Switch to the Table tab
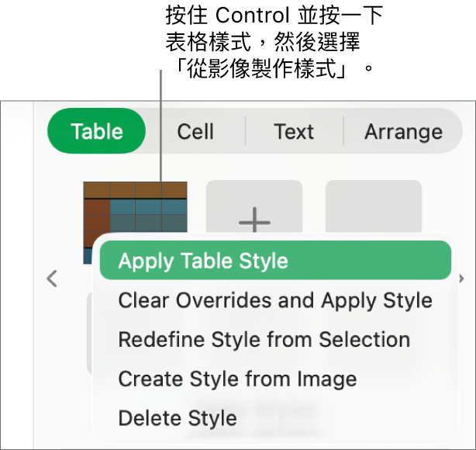 (x=97, y=131)
